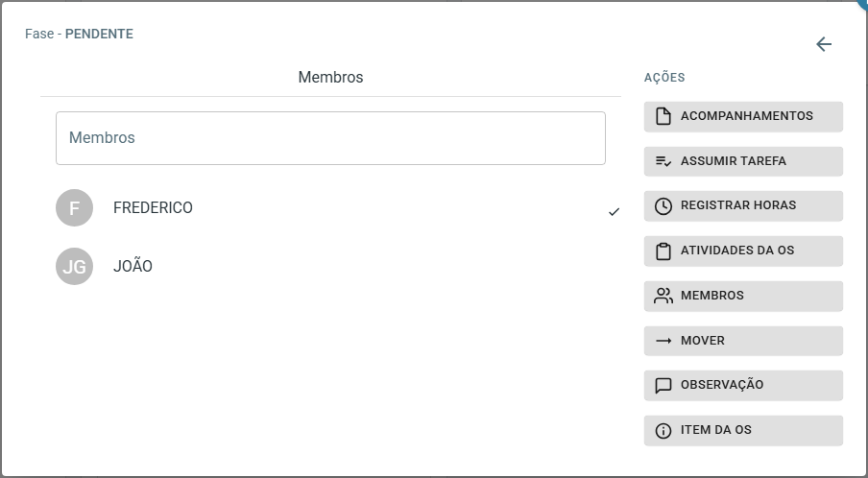Select João as a member

click(x=338, y=266)
